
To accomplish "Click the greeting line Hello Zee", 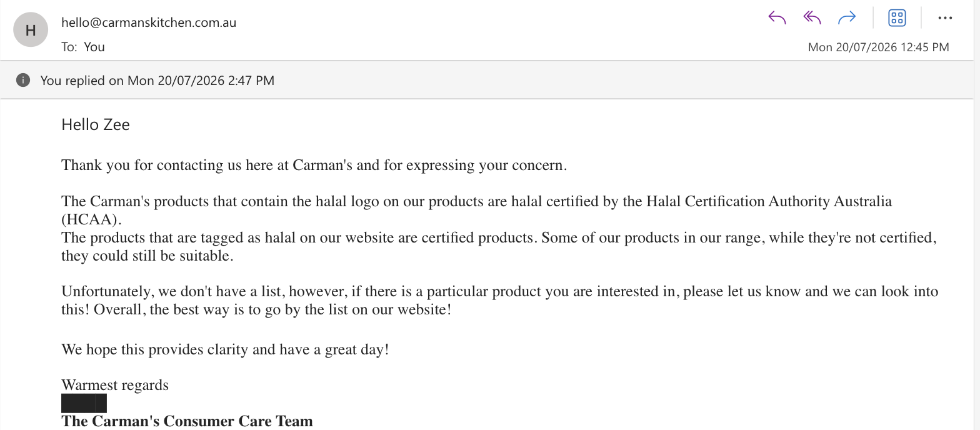I will pos(96,124).
